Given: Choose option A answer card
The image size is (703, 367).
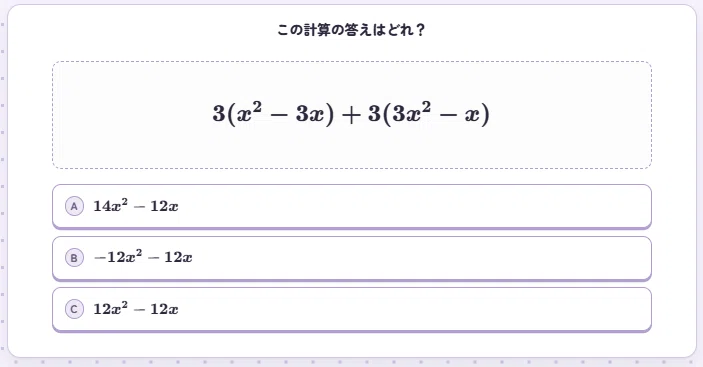Looking at the screenshot, I should pos(352,207).
